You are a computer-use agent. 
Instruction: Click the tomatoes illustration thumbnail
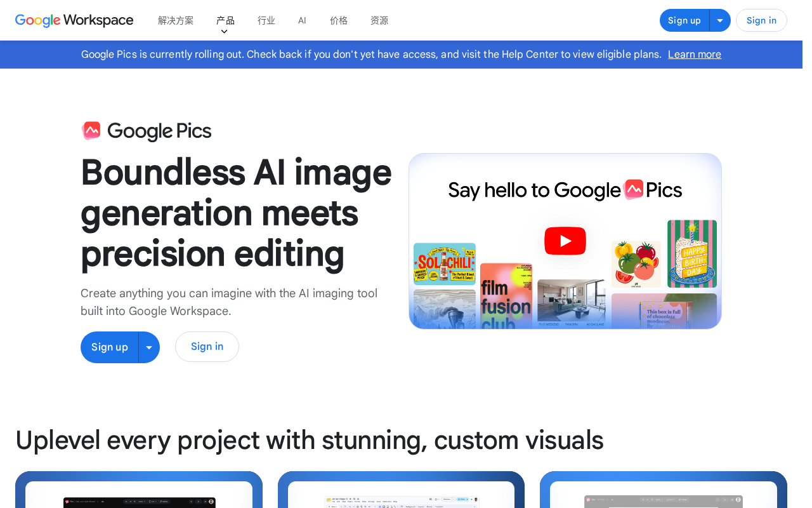click(x=636, y=265)
